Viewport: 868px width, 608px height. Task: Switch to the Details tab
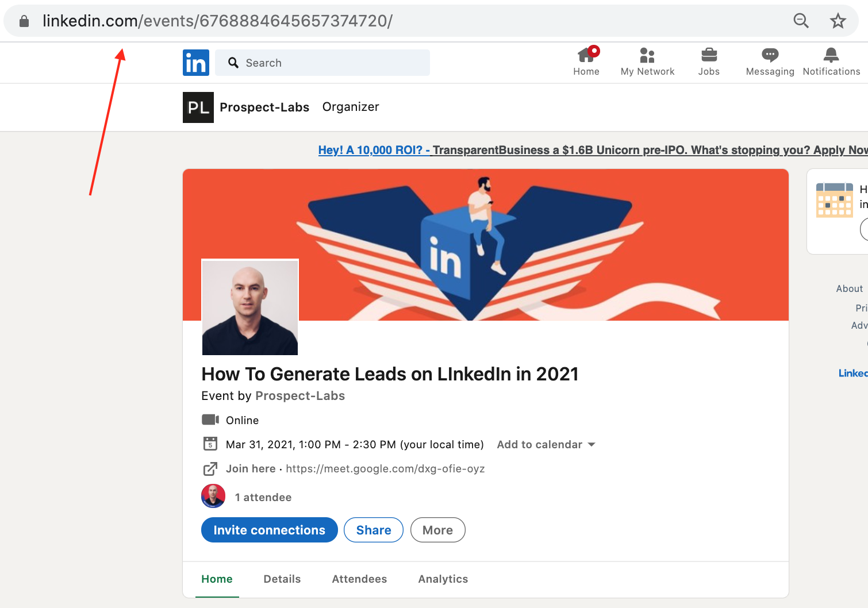pyautogui.click(x=282, y=579)
